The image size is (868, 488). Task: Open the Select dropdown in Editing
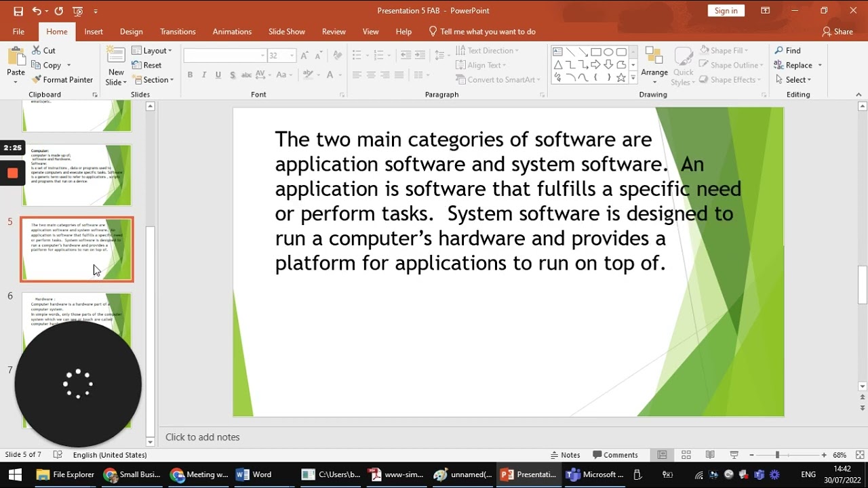pos(793,79)
